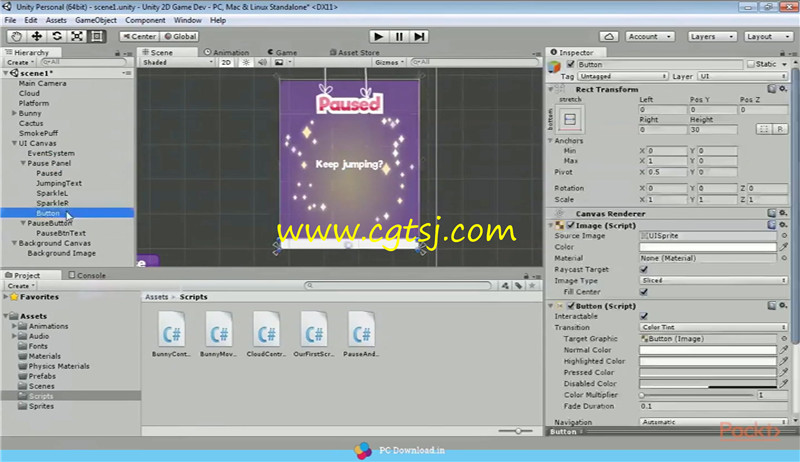Screen dimensions: 800x462
Task: Open the cloud services icon
Action: [609, 36]
